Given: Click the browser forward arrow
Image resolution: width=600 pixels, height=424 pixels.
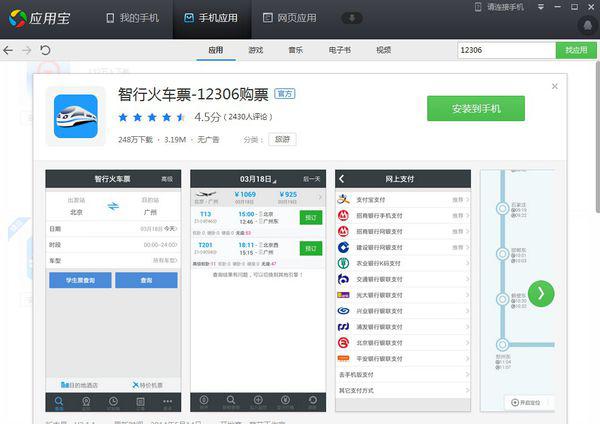Looking at the screenshot, I should [29, 49].
